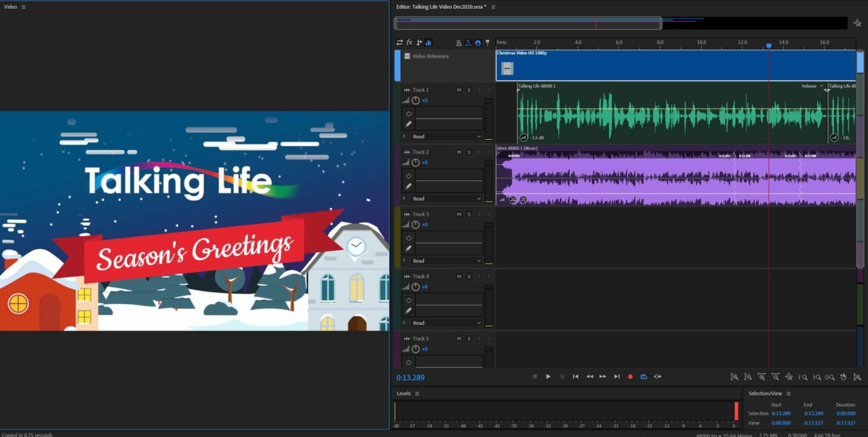Enable snapping with the magnet icon

click(x=477, y=42)
